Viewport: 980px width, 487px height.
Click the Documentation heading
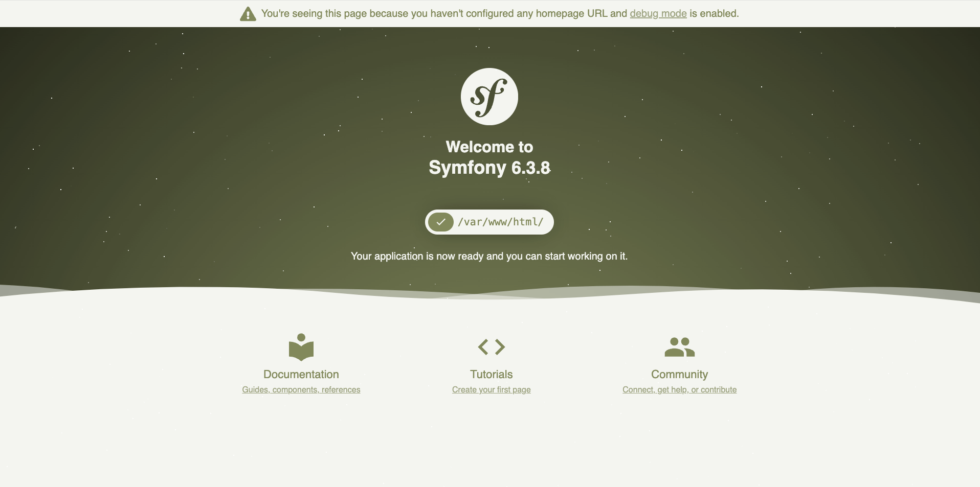(x=301, y=375)
